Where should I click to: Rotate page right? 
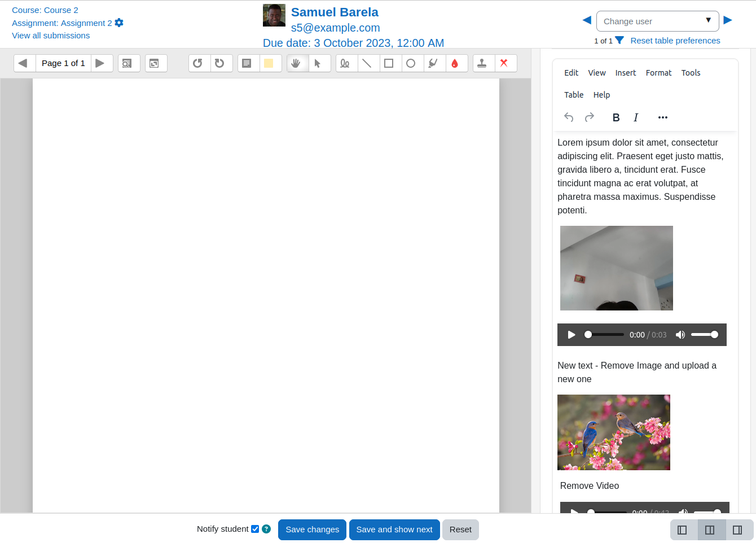pyautogui.click(x=221, y=63)
